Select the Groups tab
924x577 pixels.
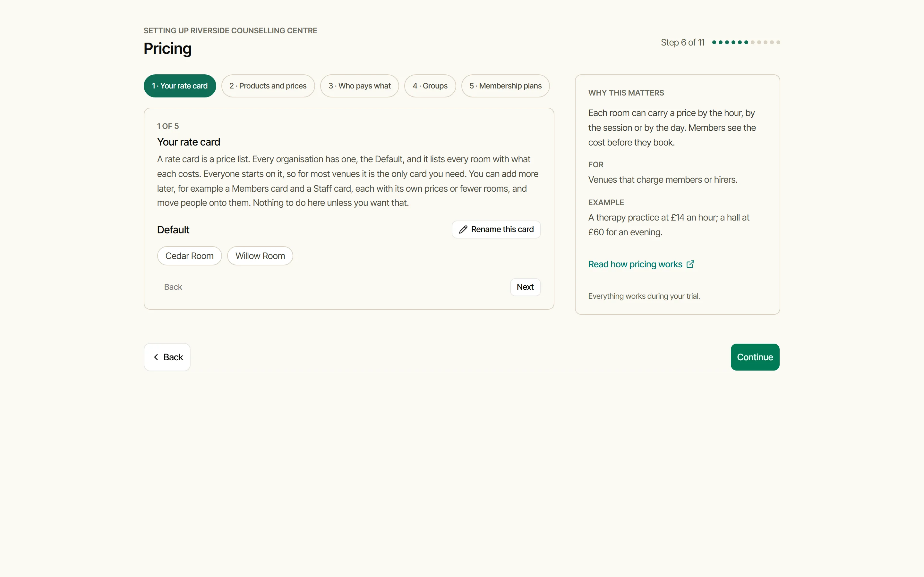coord(430,86)
